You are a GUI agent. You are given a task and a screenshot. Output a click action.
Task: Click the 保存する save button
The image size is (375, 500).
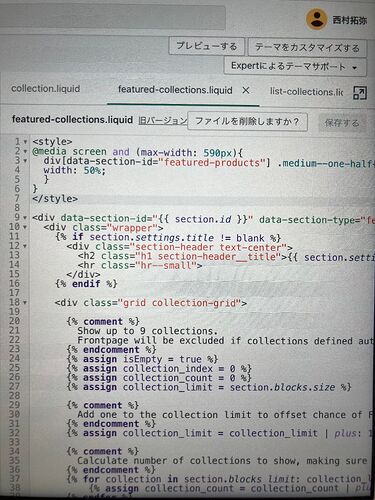tap(342, 123)
